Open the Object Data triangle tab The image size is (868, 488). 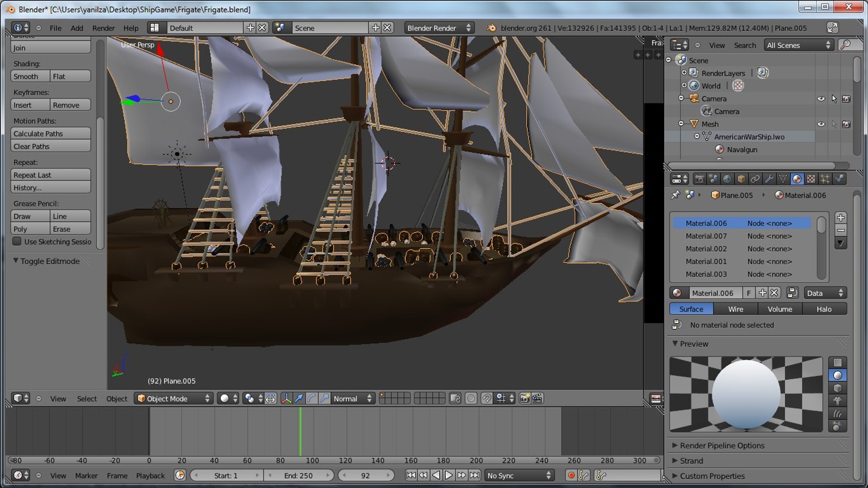tap(783, 179)
